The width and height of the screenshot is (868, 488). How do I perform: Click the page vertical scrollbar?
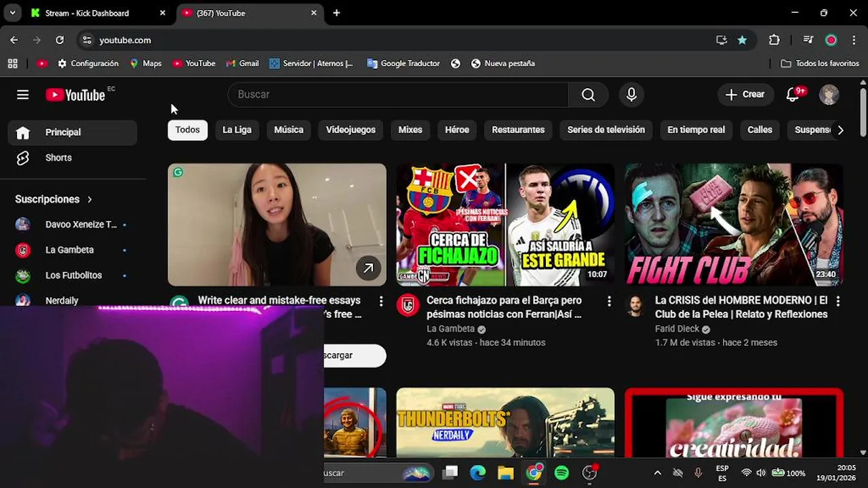pyautogui.click(x=863, y=113)
